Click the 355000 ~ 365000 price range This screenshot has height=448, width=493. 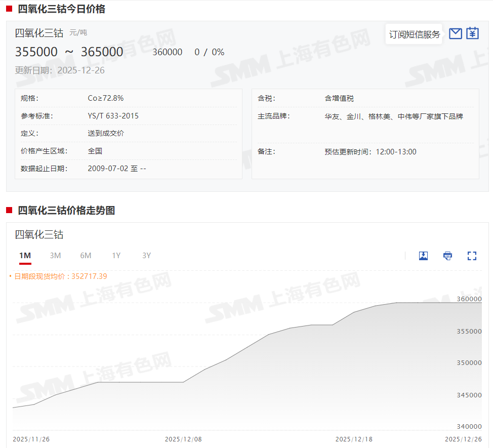click(69, 52)
